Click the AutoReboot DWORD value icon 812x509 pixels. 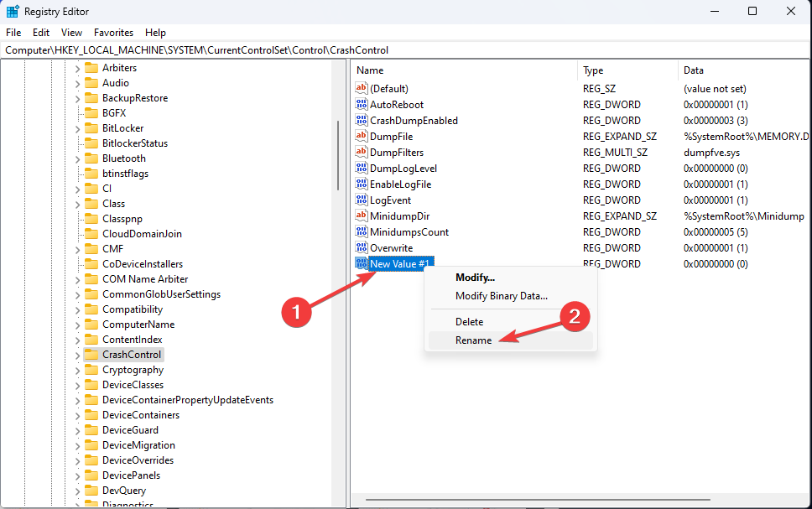click(x=361, y=104)
